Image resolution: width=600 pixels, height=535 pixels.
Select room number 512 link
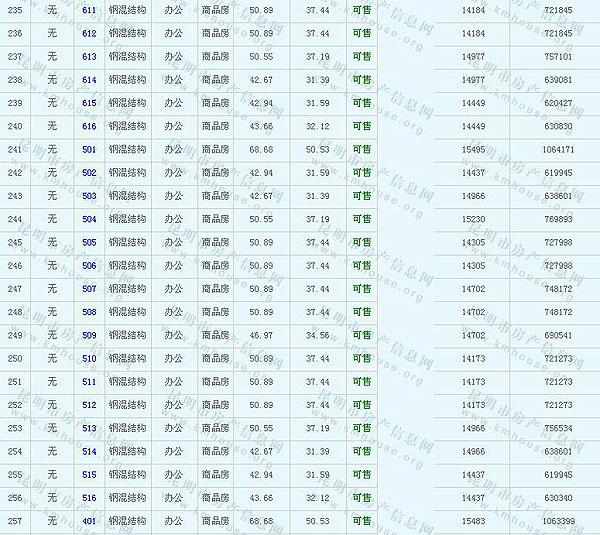pos(89,405)
